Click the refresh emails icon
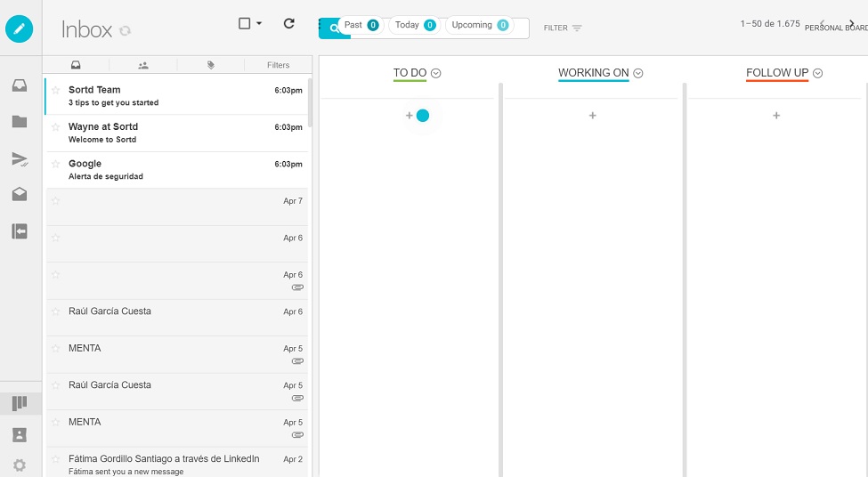 (288, 24)
